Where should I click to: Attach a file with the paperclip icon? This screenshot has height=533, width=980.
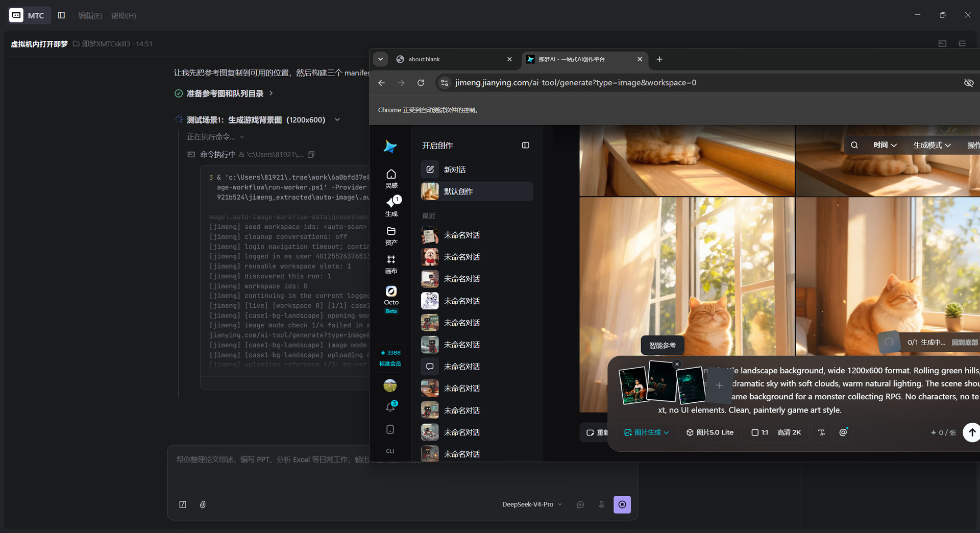coord(203,504)
